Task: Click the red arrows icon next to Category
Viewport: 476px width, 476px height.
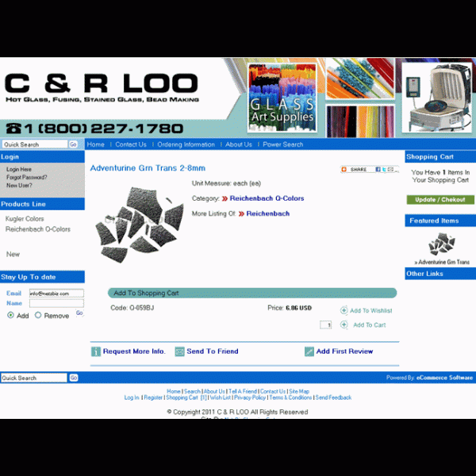Action: point(225,198)
